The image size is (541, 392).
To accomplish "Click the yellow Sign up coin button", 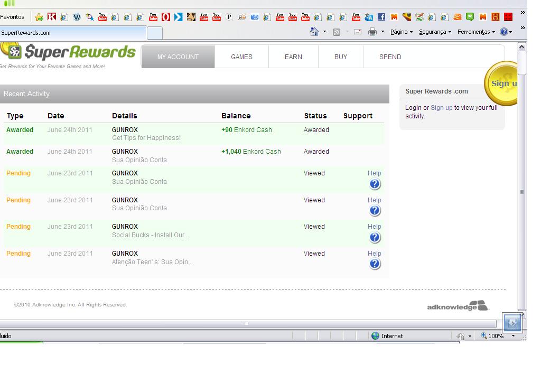I will (502, 83).
